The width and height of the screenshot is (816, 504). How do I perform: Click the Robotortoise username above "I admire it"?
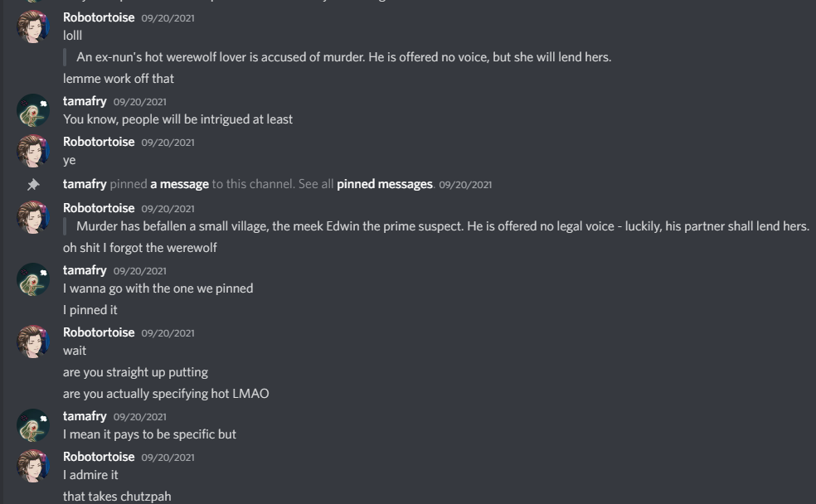(x=99, y=457)
